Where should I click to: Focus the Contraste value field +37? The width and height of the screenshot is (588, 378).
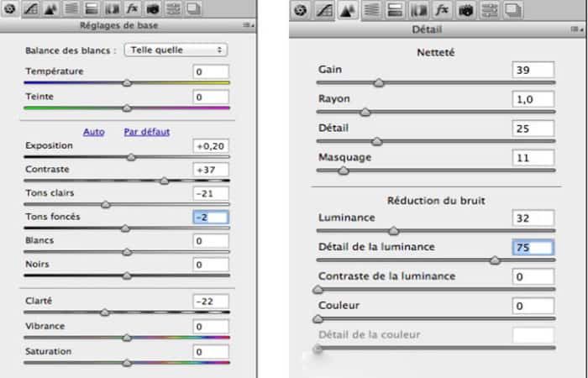[211, 170]
